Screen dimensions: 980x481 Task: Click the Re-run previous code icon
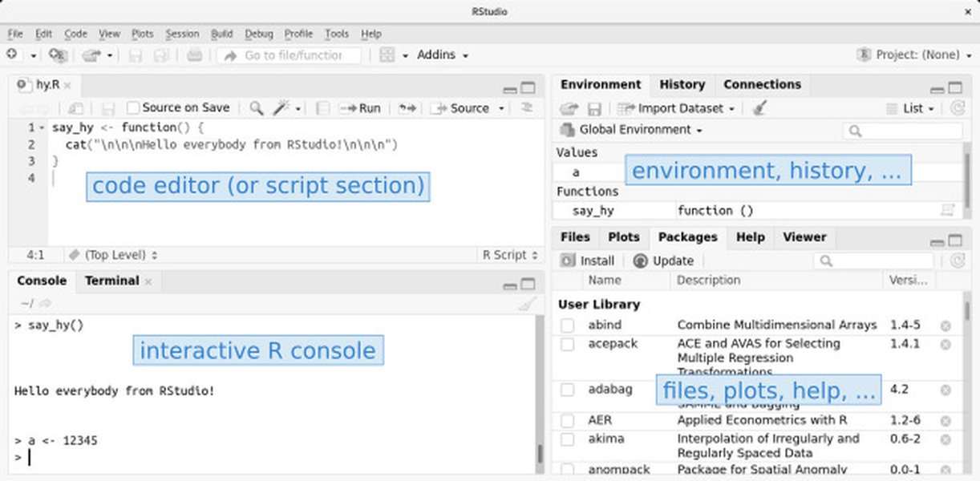click(407, 108)
